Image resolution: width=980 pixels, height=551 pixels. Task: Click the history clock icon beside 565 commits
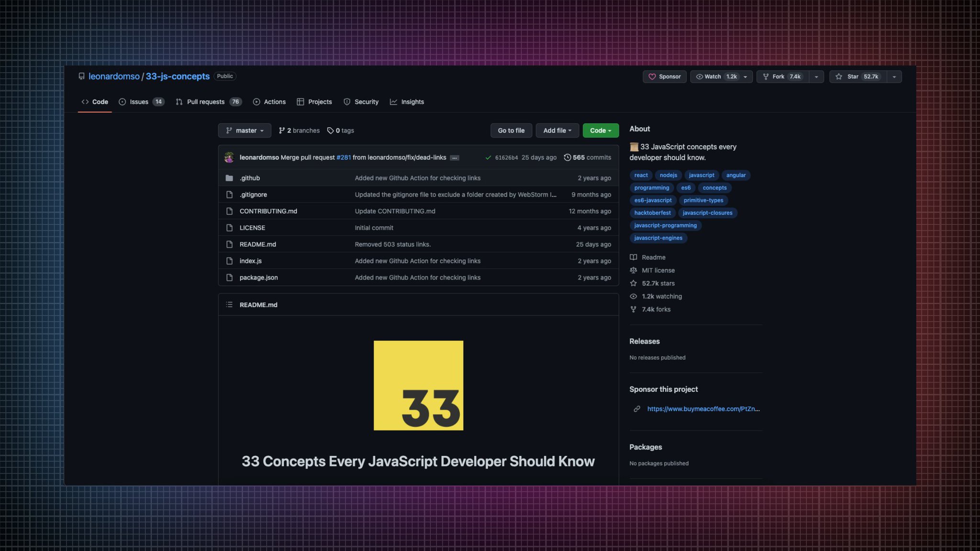pyautogui.click(x=568, y=157)
